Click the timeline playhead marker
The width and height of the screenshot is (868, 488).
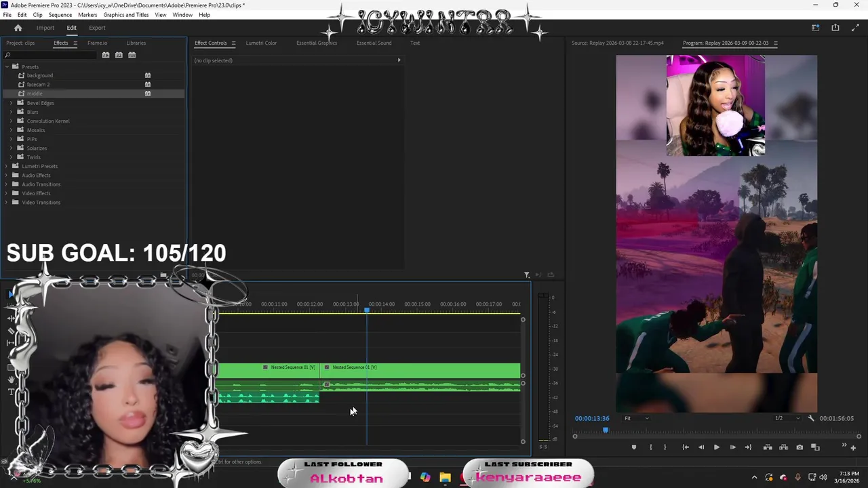(x=367, y=310)
